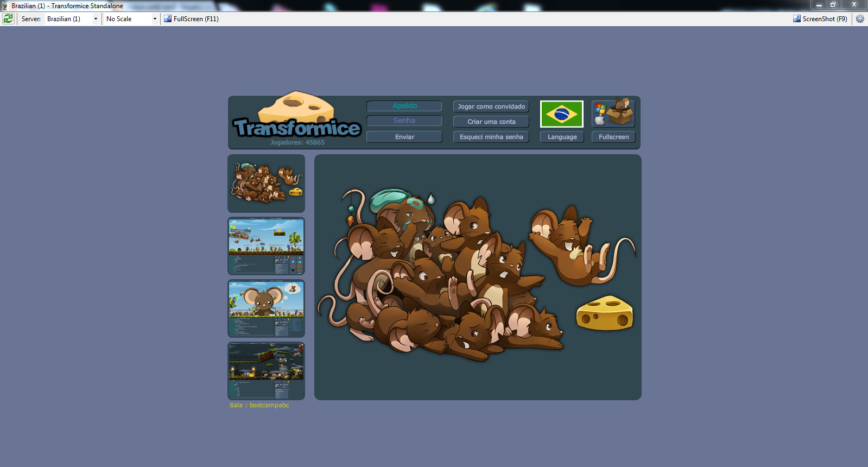The width and height of the screenshot is (868, 467).
Task: Click ScreenShot (F9) toolbar button
Action: pyautogui.click(x=820, y=18)
